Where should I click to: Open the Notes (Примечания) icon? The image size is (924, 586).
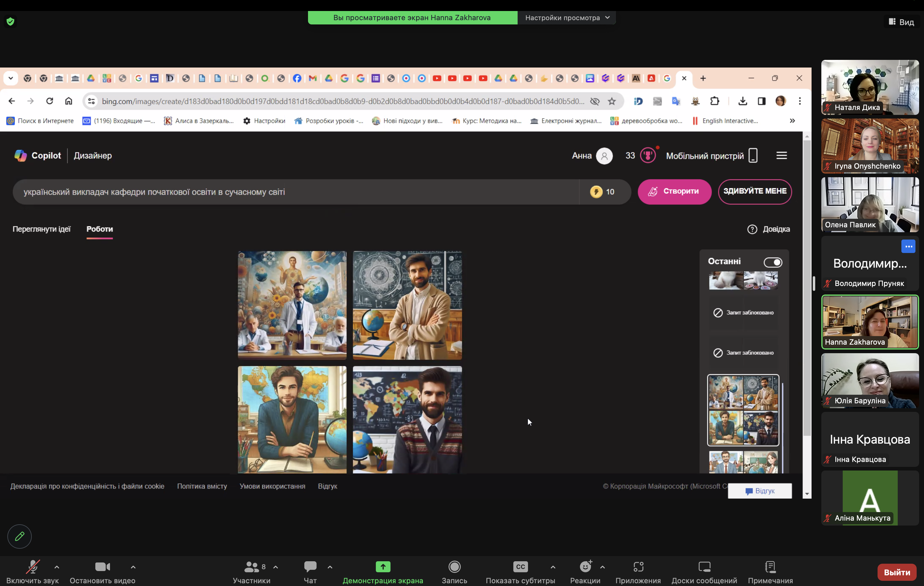770,567
